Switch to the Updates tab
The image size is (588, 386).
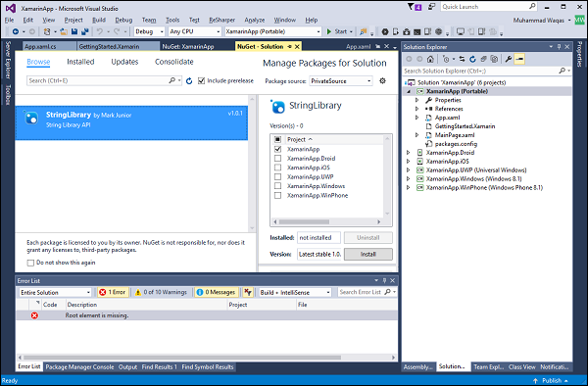pyautogui.click(x=124, y=62)
